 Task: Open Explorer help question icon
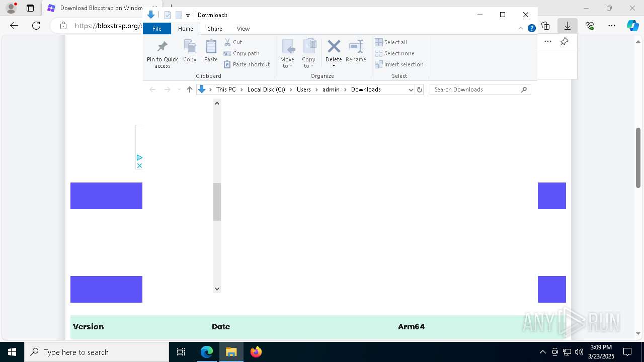531,29
